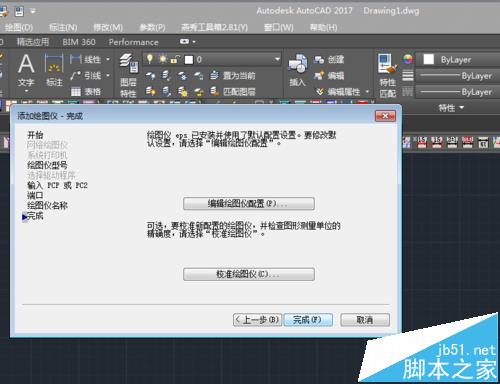
Task: Click the 编辑绘图仪配置(P) button
Action: coord(249,204)
